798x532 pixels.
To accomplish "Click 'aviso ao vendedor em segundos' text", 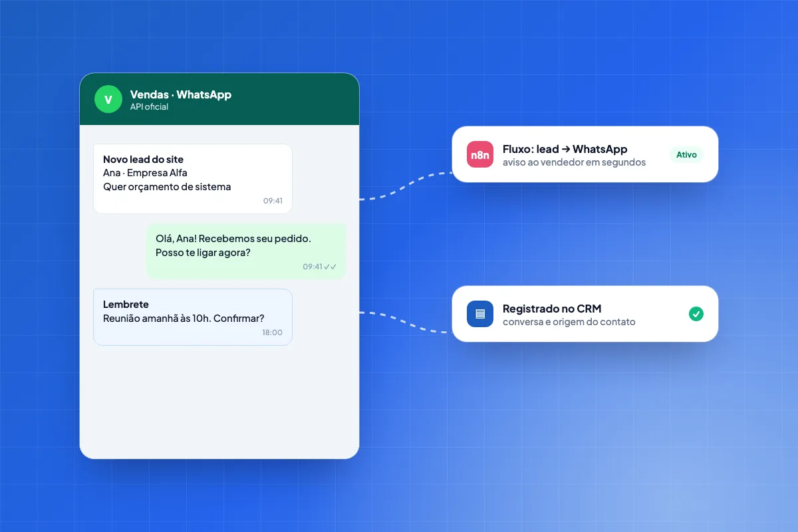I will (574, 162).
